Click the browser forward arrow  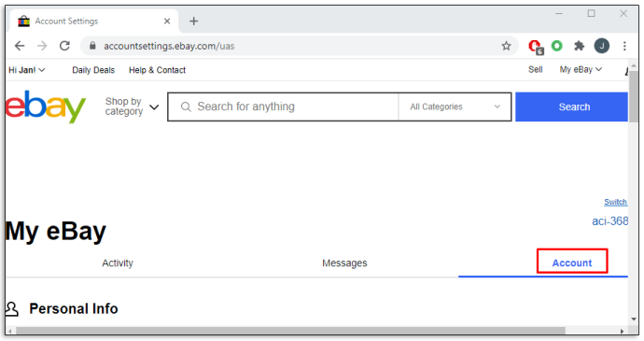[x=42, y=46]
